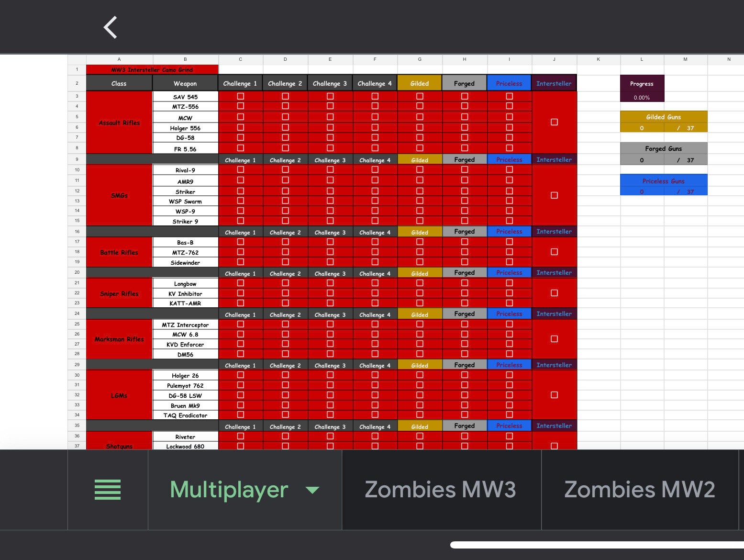Toggle SMGs Intersteller checkbox
The height and width of the screenshot is (560, 744).
tap(554, 195)
